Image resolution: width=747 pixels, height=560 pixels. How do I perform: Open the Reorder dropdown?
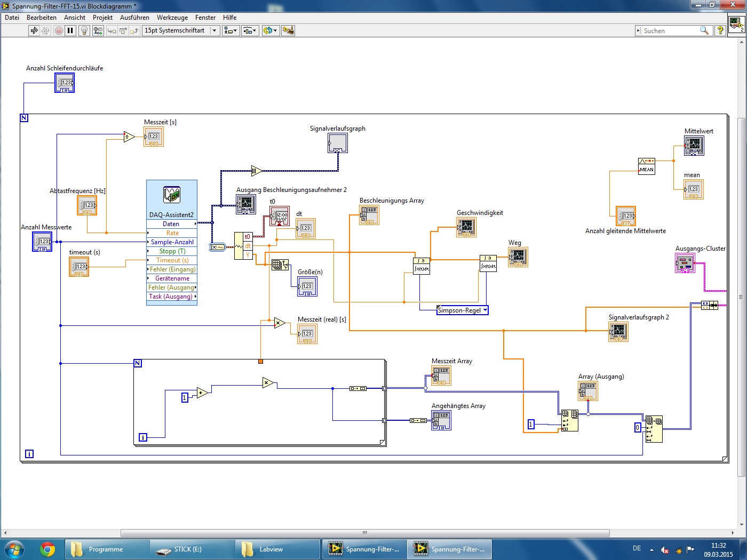click(270, 30)
